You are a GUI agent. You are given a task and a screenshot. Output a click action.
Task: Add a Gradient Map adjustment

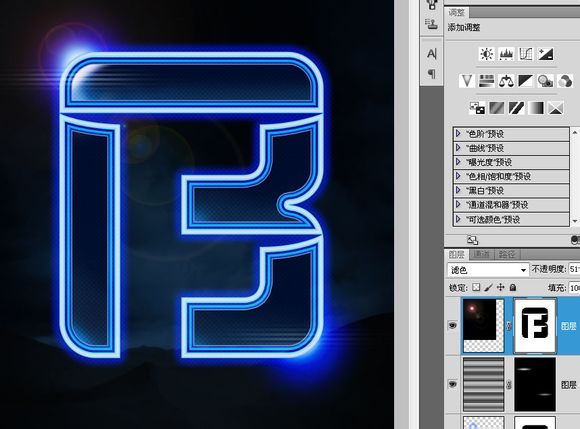click(536, 108)
